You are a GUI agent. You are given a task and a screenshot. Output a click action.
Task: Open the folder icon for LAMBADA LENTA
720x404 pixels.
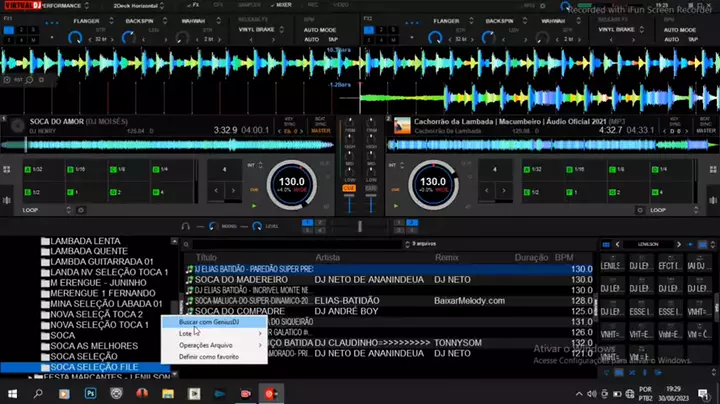click(x=44, y=242)
